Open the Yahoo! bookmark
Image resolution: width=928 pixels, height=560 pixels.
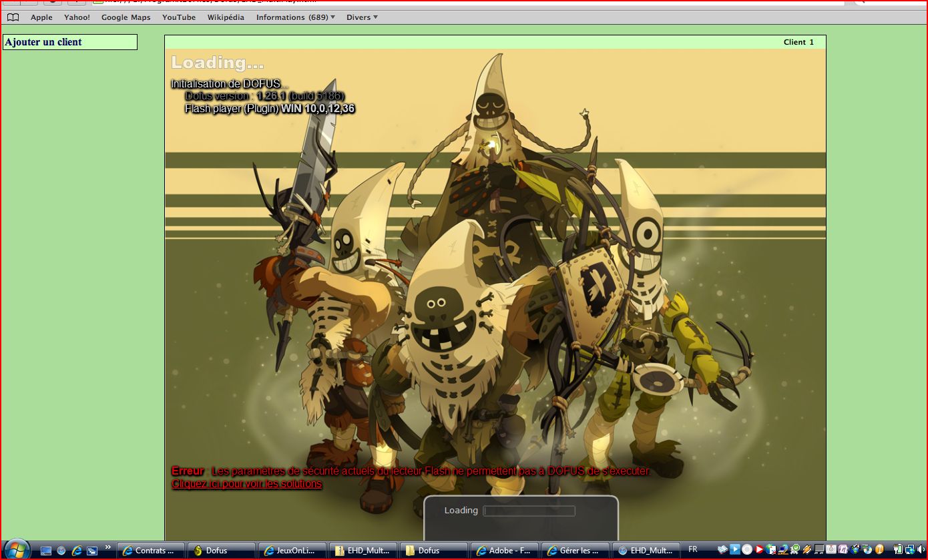(x=77, y=17)
